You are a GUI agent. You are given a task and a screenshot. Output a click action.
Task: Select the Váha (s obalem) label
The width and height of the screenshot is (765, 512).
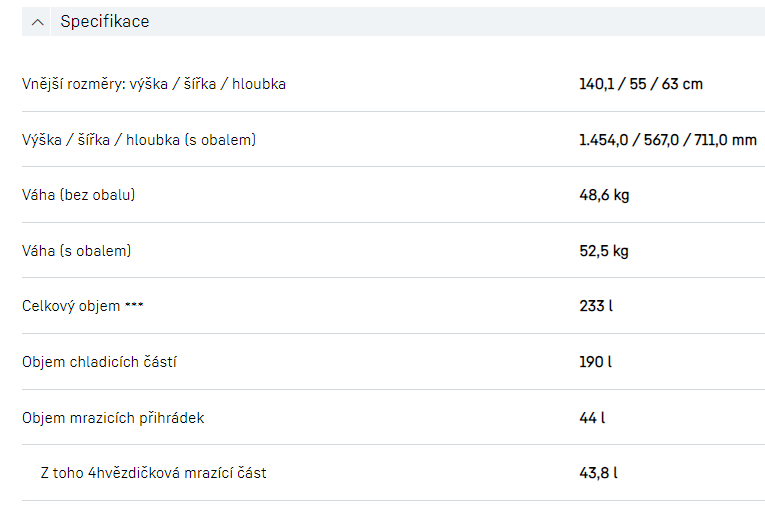[x=77, y=251]
